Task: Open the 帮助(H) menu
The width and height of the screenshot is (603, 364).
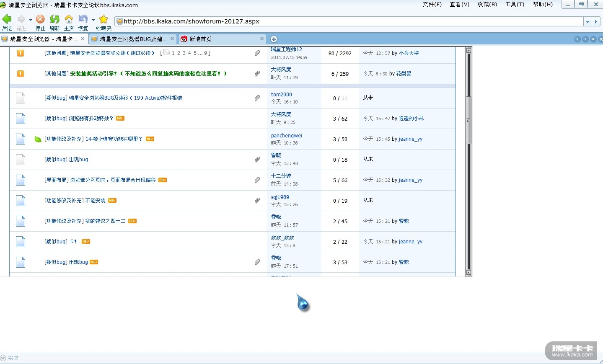Action: 543,5
